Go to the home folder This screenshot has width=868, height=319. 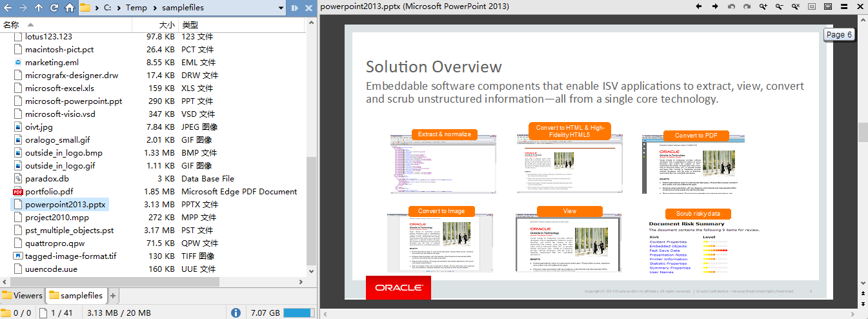pyautogui.click(x=70, y=8)
